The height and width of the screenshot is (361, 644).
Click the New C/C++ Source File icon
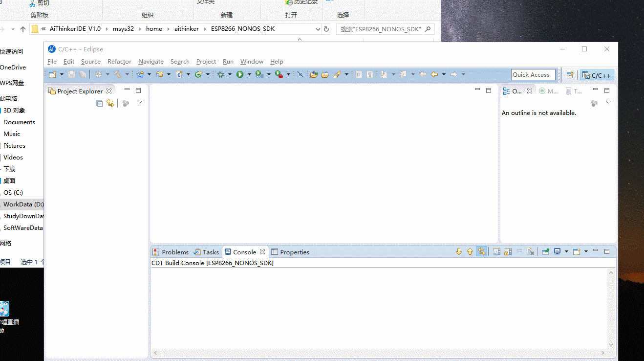[x=179, y=74]
